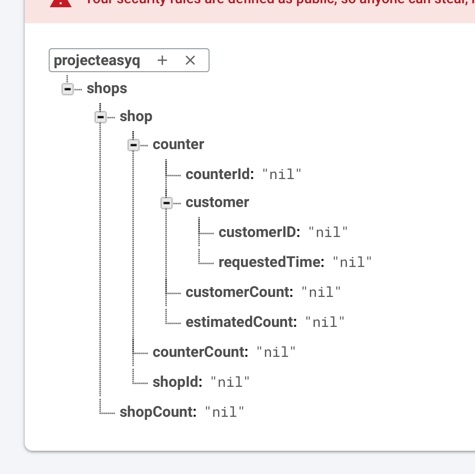Edit the counterId "nil" value
Screen dimensions: 475x474
tap(282, 174)
